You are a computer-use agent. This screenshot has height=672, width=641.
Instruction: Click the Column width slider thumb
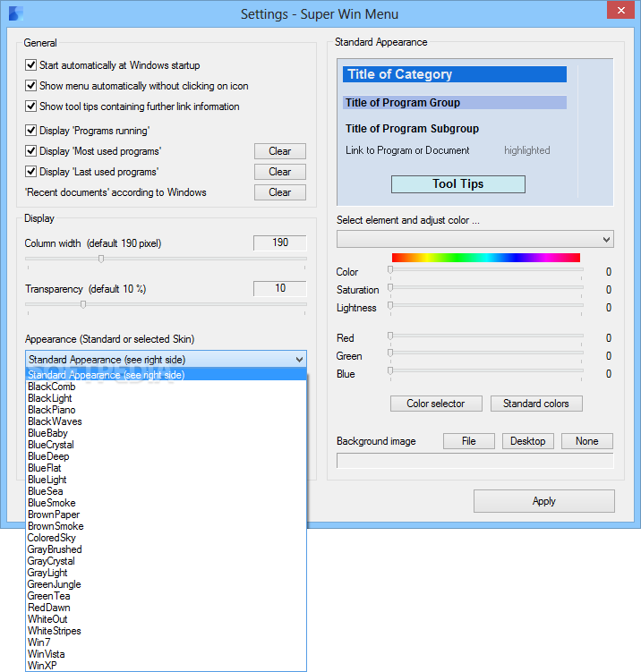pos(101,259)
